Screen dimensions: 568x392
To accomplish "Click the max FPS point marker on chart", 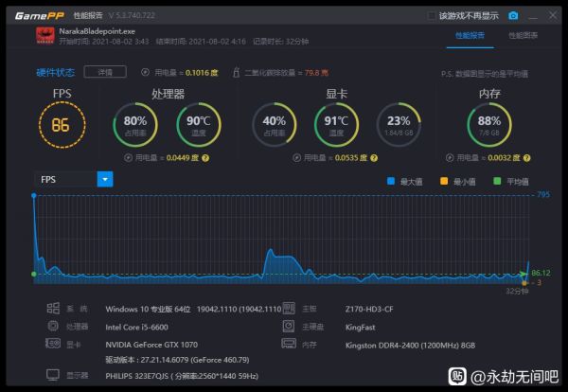I will 34,196.
